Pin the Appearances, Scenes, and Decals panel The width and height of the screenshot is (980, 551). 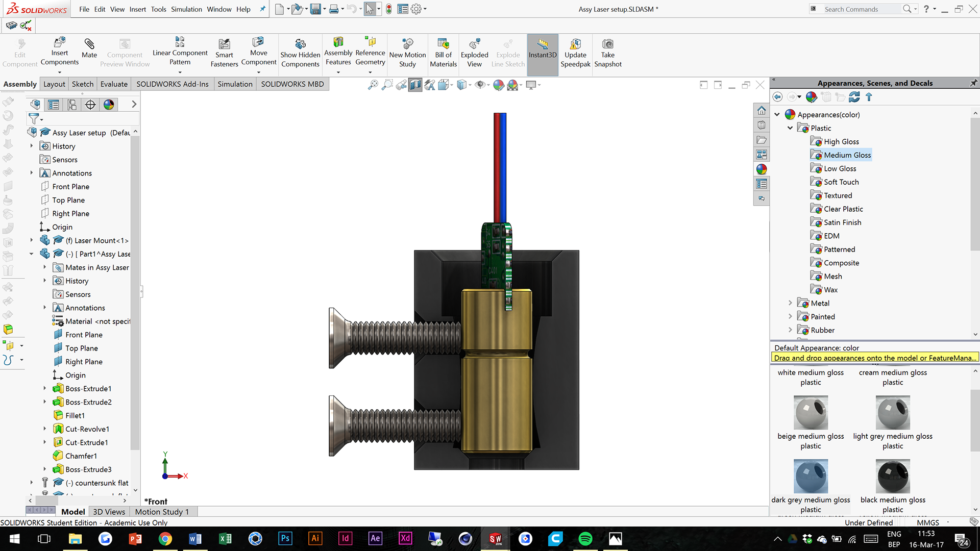pos(973,83)
